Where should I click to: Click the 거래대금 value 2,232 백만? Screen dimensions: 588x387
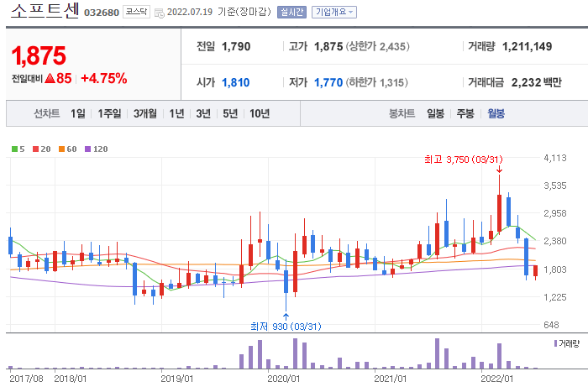point(536,82)
